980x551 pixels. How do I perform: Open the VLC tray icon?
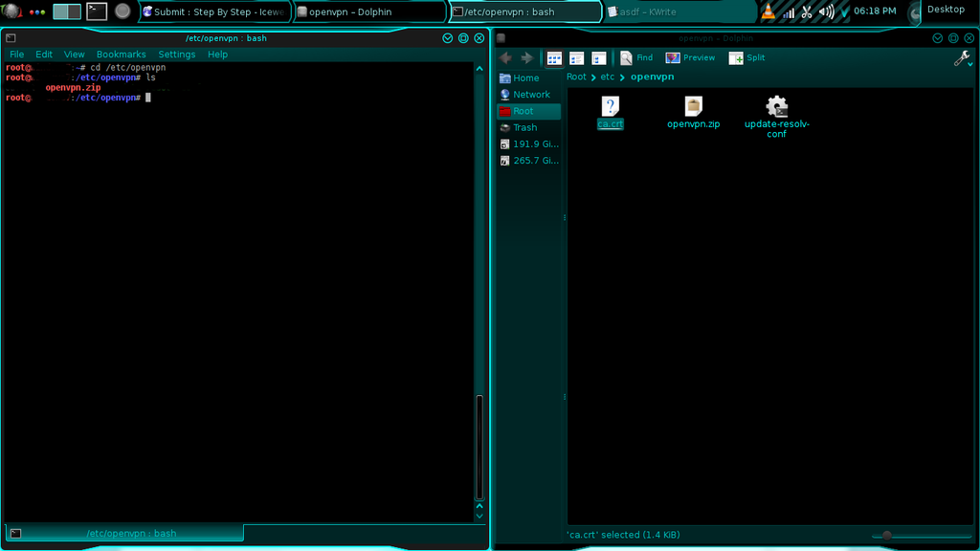click(768, 11)
